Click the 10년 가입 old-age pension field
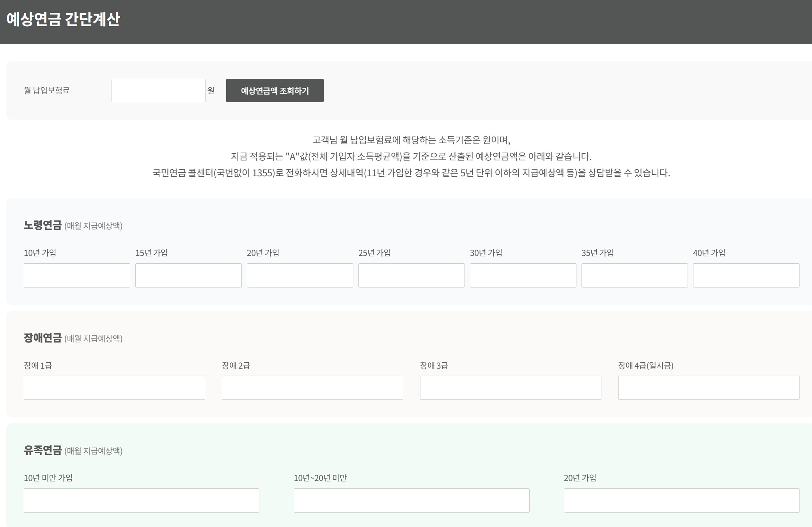Viewport: 812px width, 527px height. [77, 275]
